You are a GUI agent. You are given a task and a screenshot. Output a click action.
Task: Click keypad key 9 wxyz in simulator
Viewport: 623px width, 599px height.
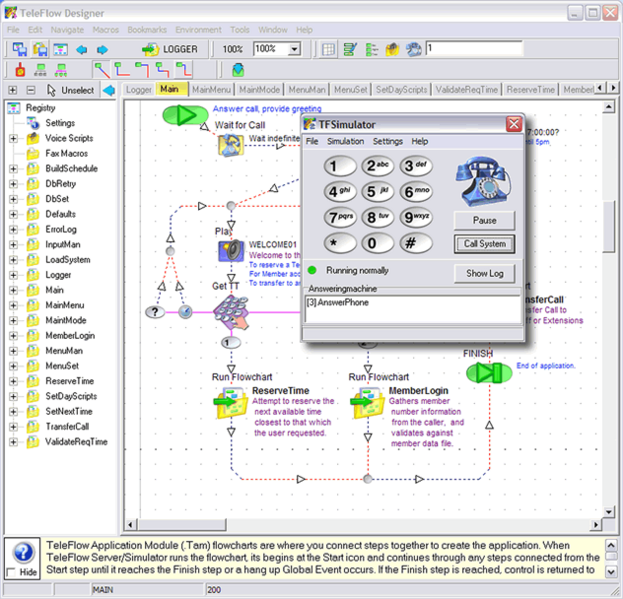(416, 217)
